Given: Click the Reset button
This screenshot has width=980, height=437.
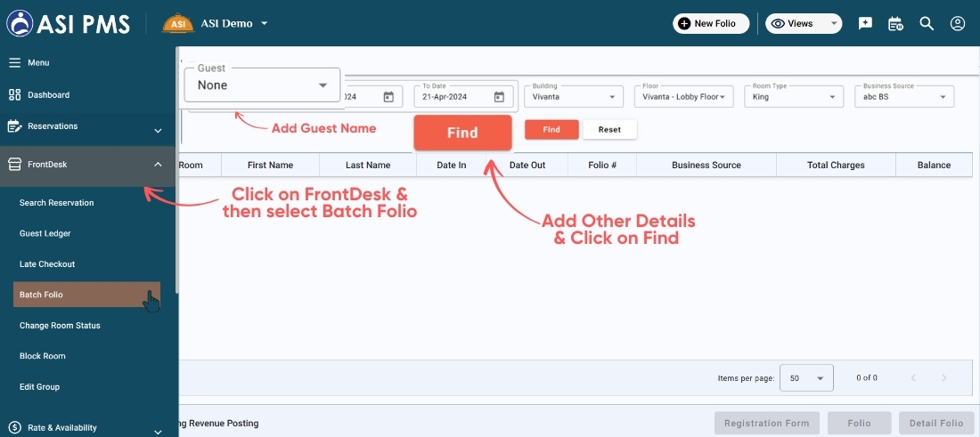Looking at the screenshot, I should click(x=609, y=130).
